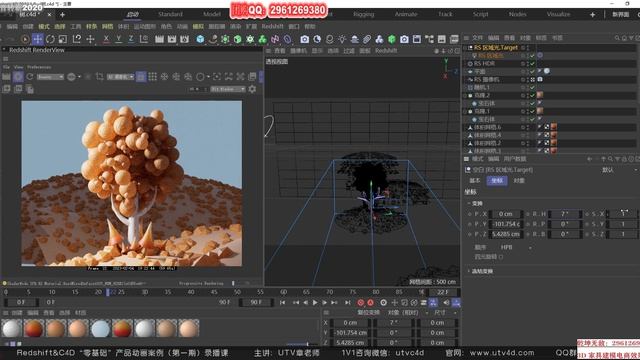Toggle keyframe dot beside R . H

528,214
